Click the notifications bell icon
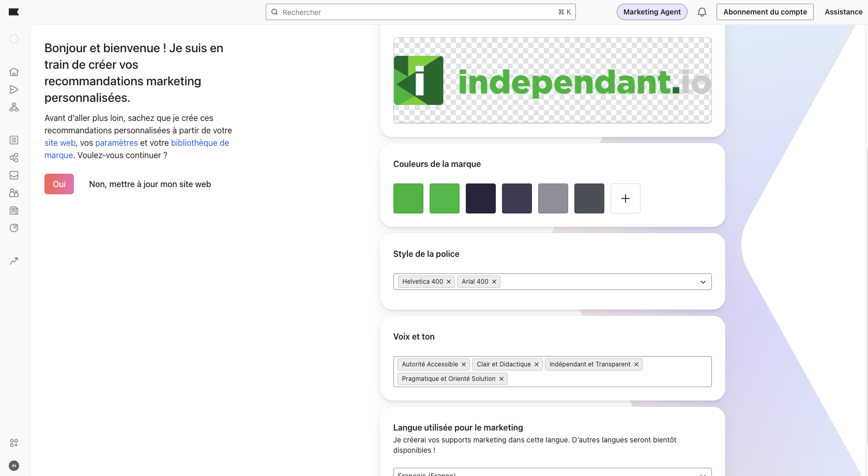 coord(702,12)
